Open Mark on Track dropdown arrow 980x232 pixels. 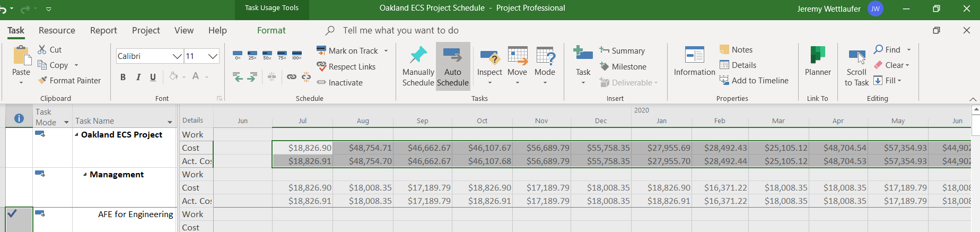386,51
